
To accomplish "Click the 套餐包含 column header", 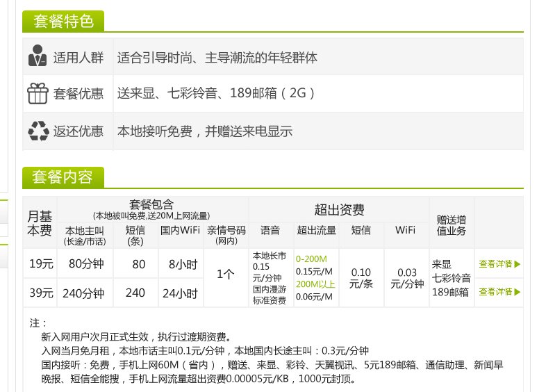I will click(x=151, y=210).
